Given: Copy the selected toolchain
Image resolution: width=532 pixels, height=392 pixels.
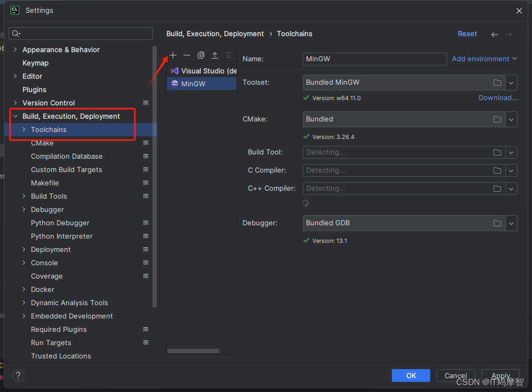Looking at the screenshot, I should (x=201, y=55).
